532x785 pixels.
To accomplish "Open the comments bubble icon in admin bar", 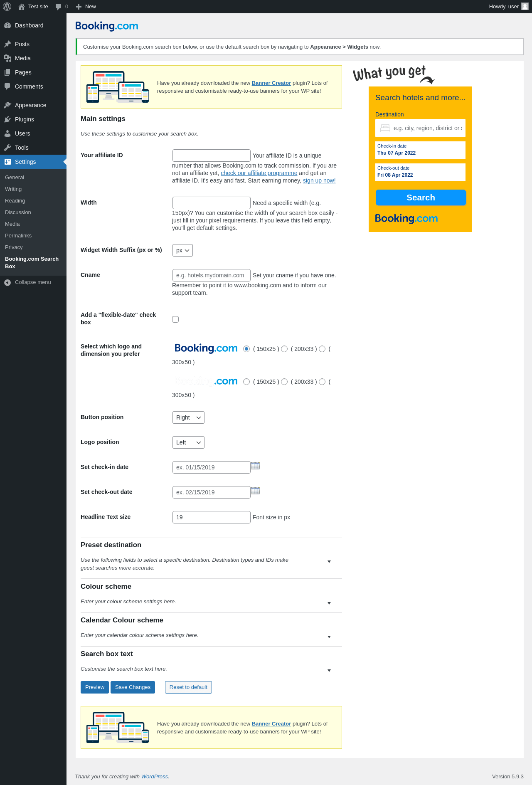I will coord(58,7).
